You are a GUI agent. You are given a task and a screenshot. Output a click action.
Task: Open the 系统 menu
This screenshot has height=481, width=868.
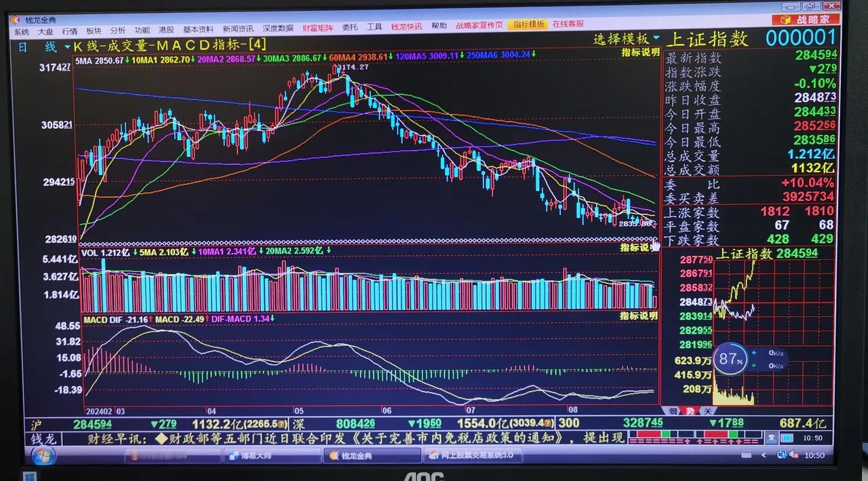coord(22,31)
